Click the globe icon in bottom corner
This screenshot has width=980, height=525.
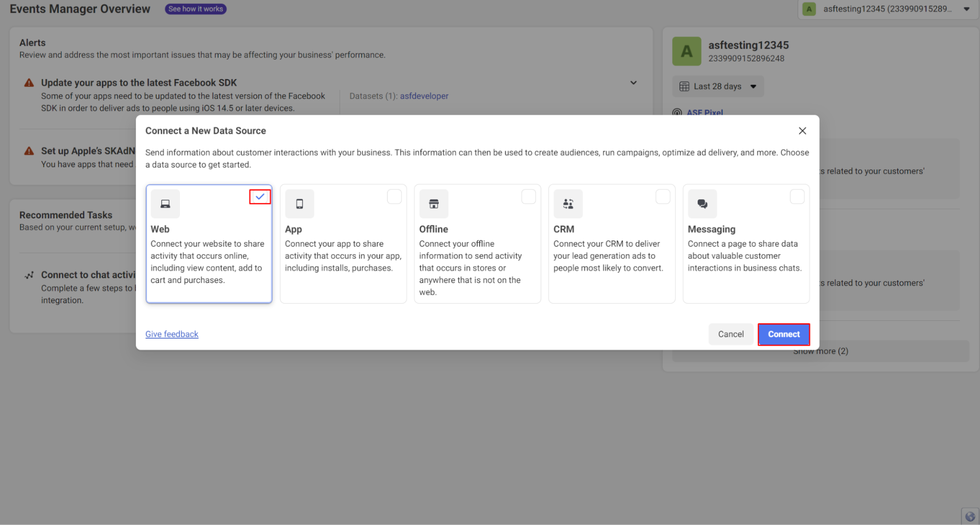[x=970, y=516]
